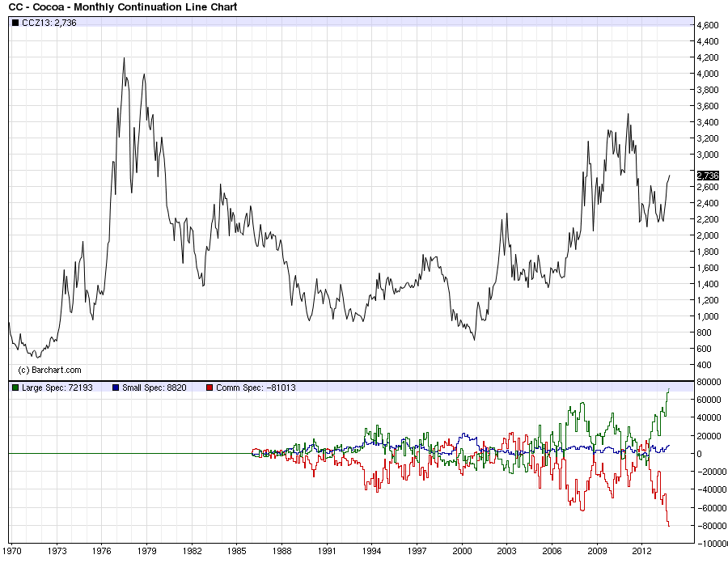Click the (c) Barchart.com watermark
Screen dimensions: 728x576
point(49,370)
